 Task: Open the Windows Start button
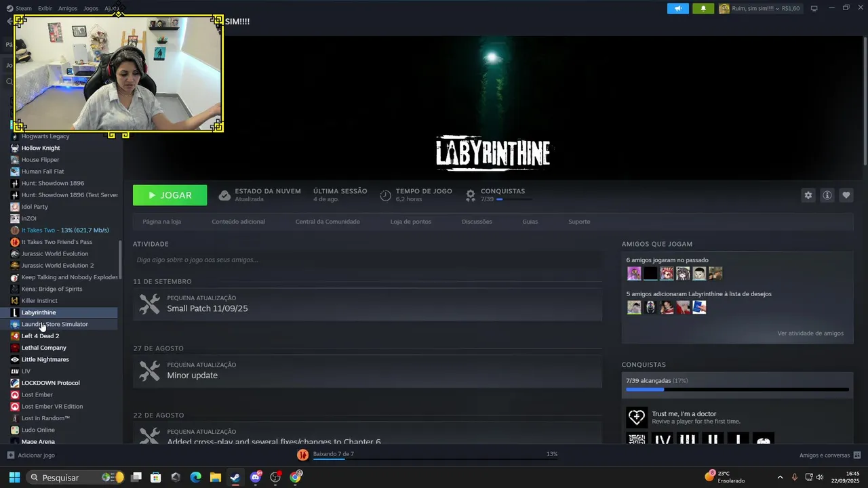coord(14,477)
